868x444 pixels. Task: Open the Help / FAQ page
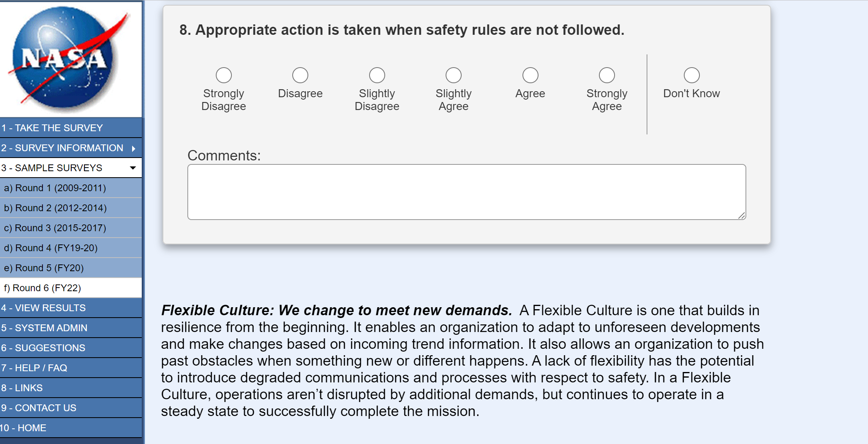tap(34, 368)
